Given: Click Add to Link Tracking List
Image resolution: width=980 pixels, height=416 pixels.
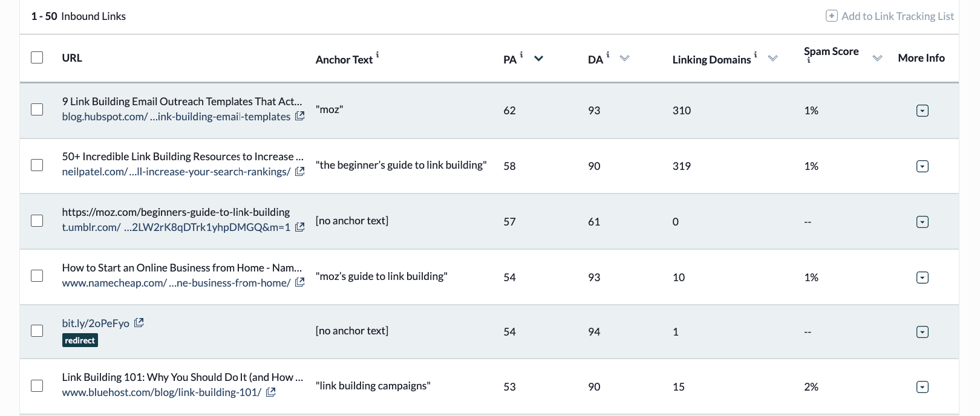Looking at the screenshot, I should [897, 16].
